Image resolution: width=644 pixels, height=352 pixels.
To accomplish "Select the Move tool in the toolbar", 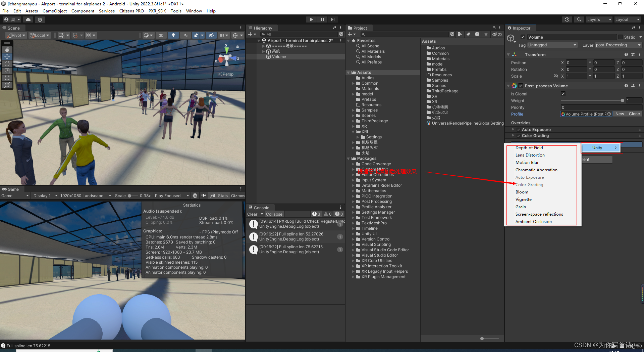I will tap(7, 57).
